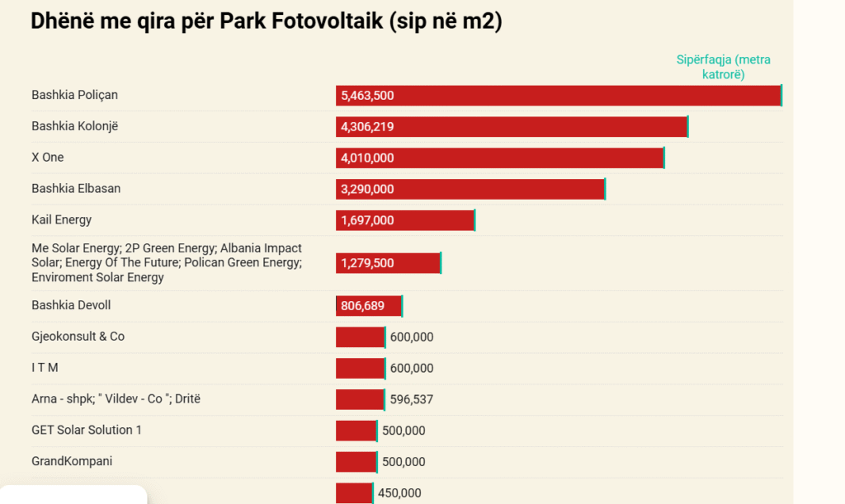
Task: Click the 'Bashkia Devoll' row label
Action: [71, 305]
